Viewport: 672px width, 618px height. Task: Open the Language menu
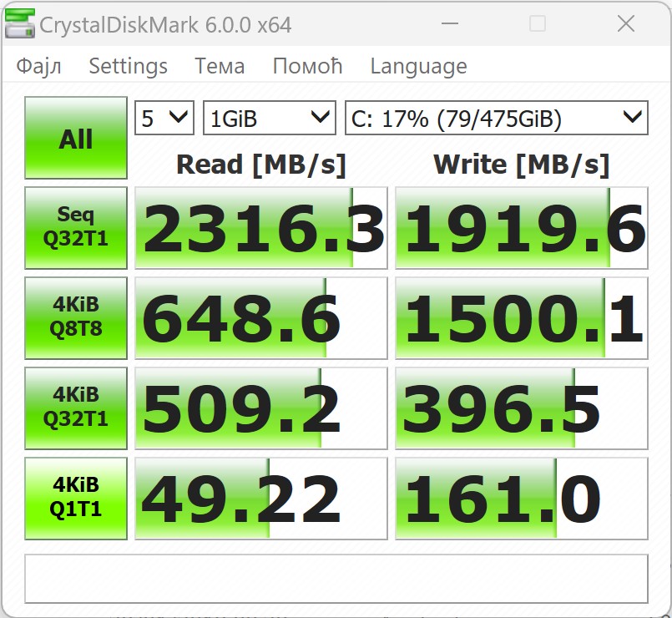[418, 66]
